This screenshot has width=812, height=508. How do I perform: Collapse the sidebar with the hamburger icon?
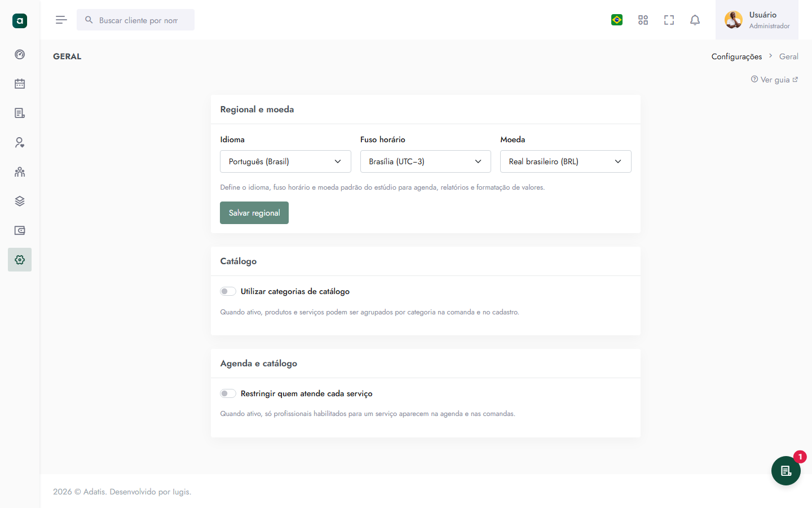point(61,20)
